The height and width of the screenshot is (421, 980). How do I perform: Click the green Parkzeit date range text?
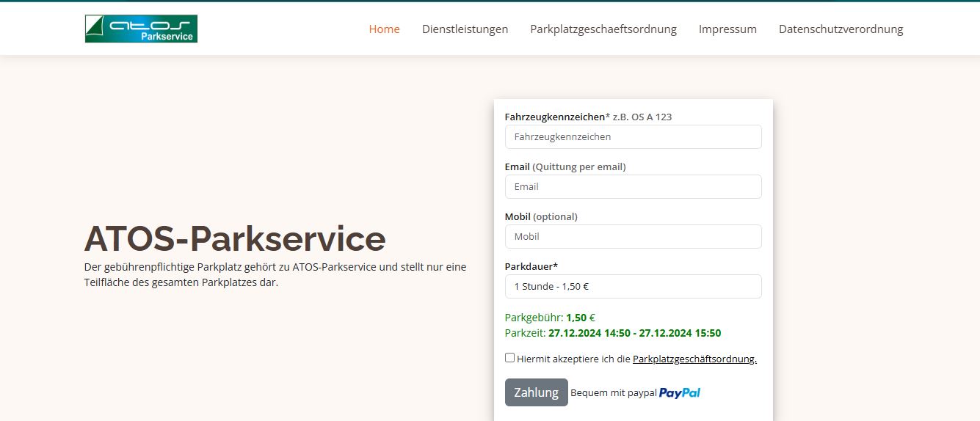(634, 333)
